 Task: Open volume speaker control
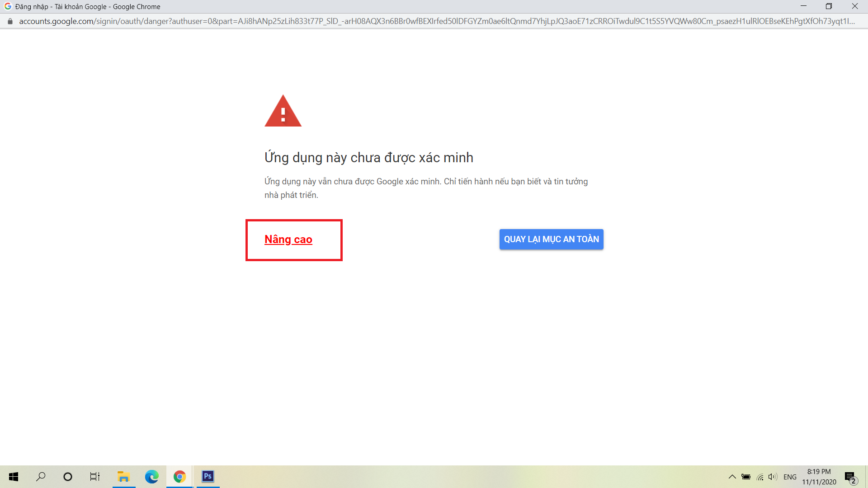click(x=773, y=477)
